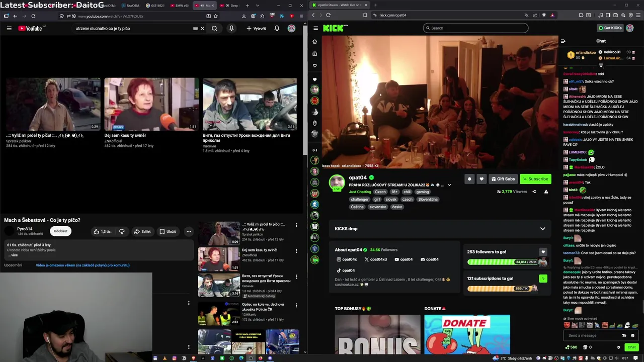The image size is (644, 362).
Task: Click the Gift Subs button
Action: [503, 179]
